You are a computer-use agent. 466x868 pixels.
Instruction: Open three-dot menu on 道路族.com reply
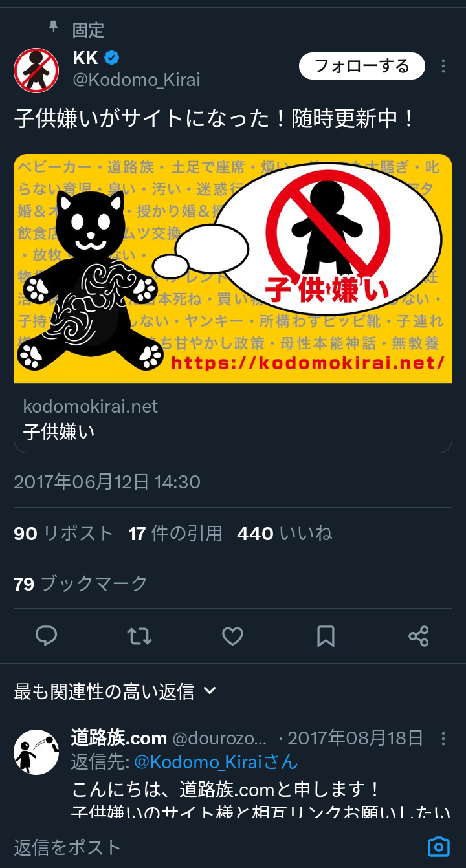pos(443,738)
